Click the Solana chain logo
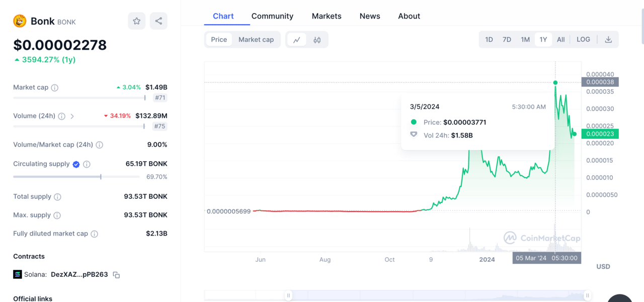Image resolution: width=644 pixels, height=302 pixels. coord(18,274)
